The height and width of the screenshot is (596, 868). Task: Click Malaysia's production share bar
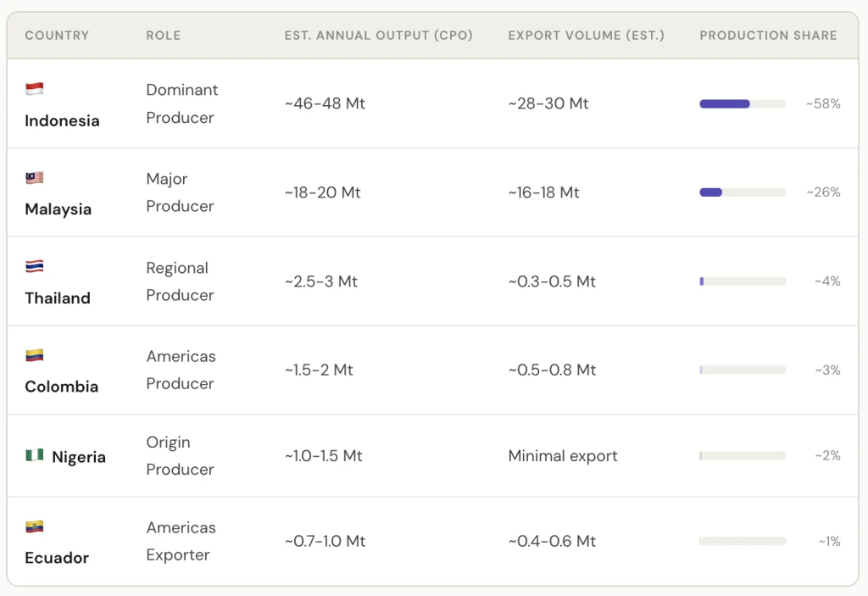point(743,192)
